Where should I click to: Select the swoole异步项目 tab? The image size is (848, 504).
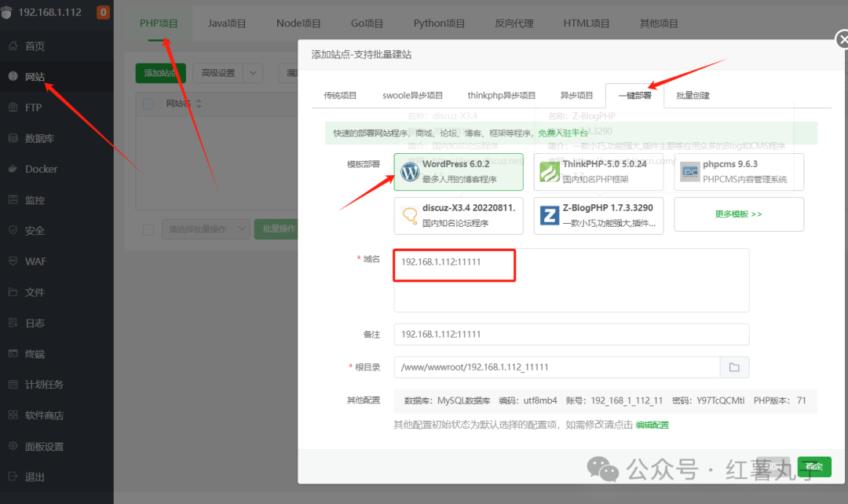413,95
